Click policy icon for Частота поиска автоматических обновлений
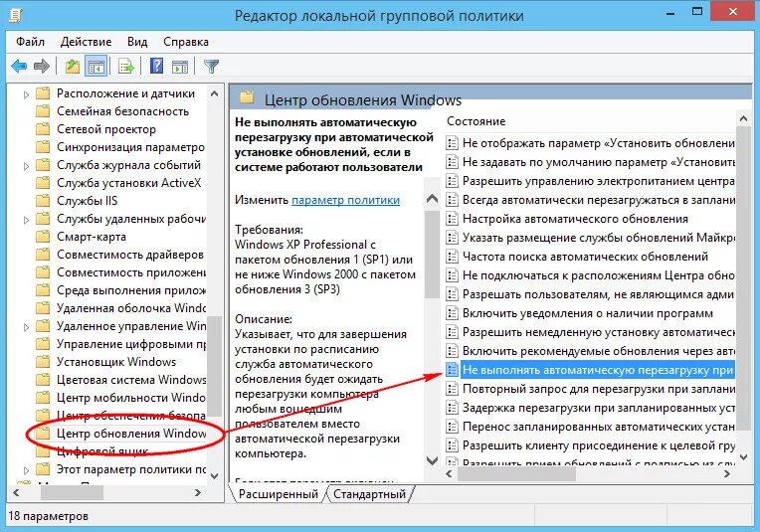Image resolution: width=760 pixels, height=532 pixels. pyautogui.click(x=452, y=257)
